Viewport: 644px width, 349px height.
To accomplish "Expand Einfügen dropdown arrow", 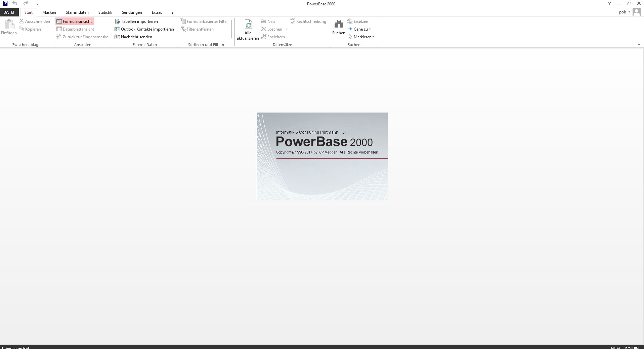I will (9, 38).
